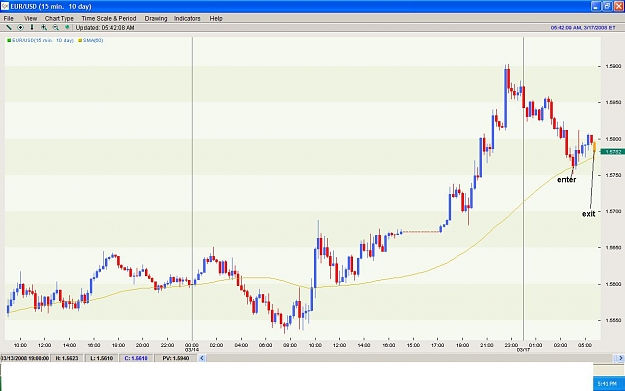Click the 1.5850 price axis label

(613, 102)
